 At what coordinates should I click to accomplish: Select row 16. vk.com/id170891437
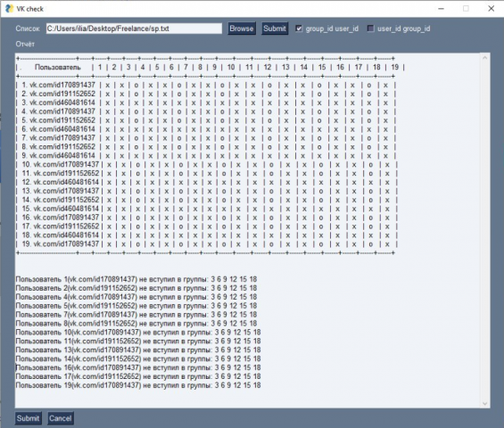[207, 218]
